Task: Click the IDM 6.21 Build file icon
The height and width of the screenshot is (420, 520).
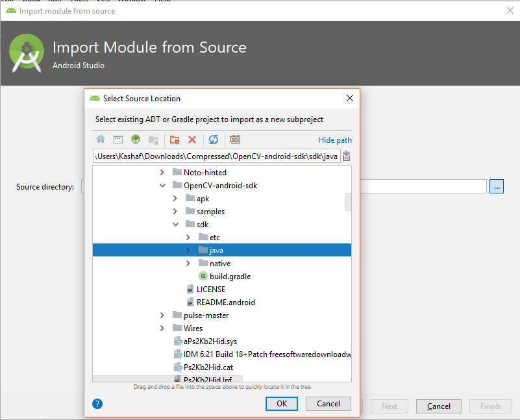Action: [x=178, y=354]
